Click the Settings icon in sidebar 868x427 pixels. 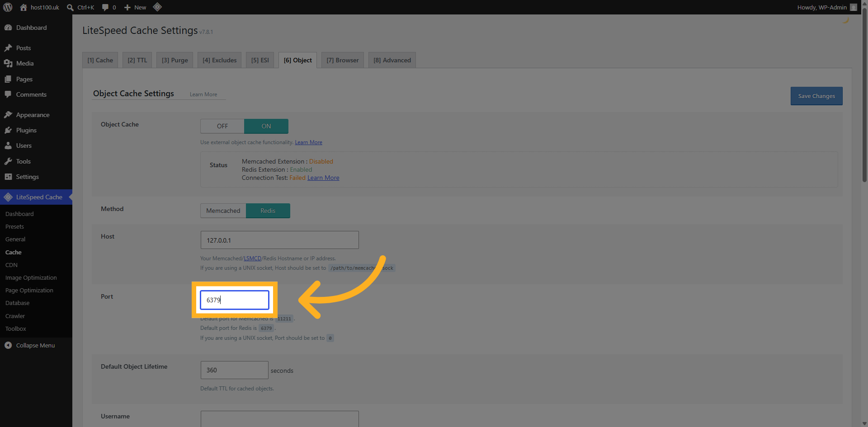coord(8,177)
